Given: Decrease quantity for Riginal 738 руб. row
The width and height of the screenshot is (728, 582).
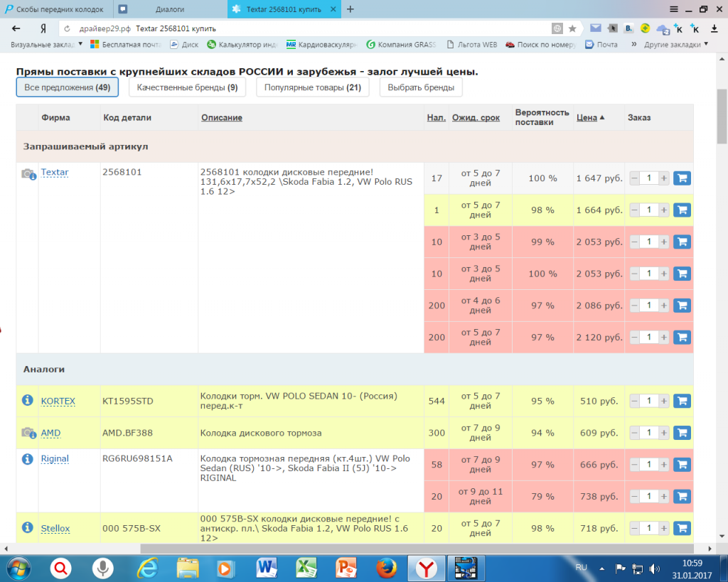Looking at the screenshot, I should [x=634, y=497].
